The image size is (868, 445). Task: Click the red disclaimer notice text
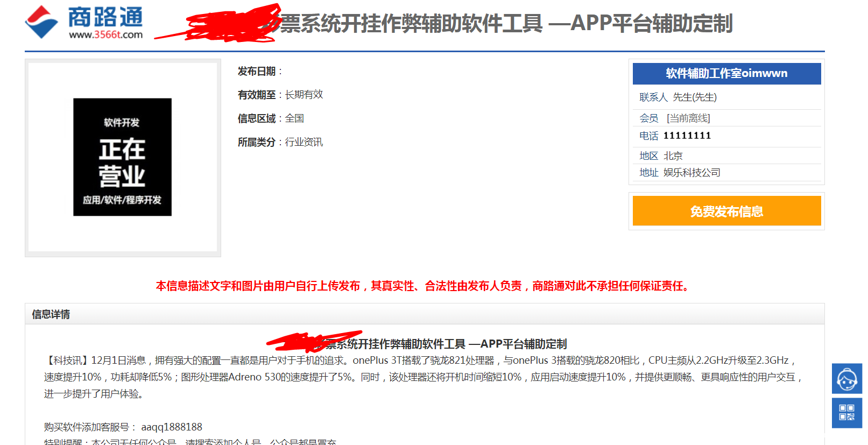(424, 286)
